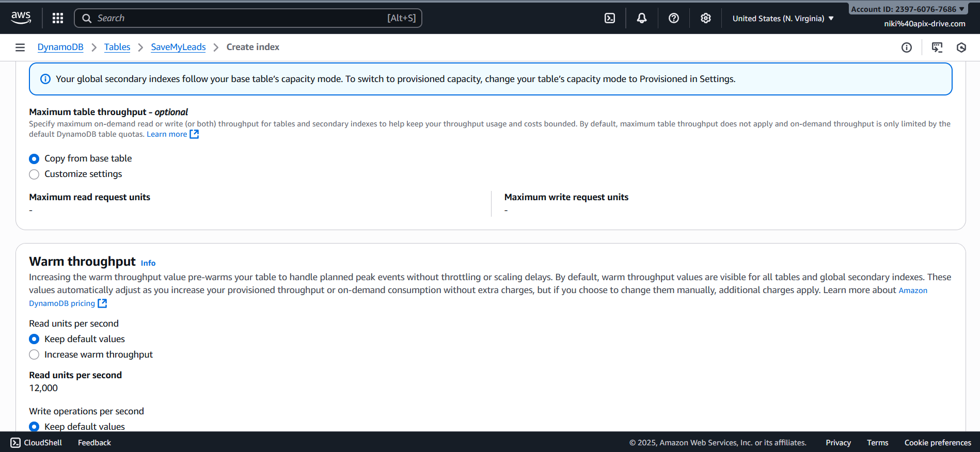Open the help question mark menu

click(674, 18)
